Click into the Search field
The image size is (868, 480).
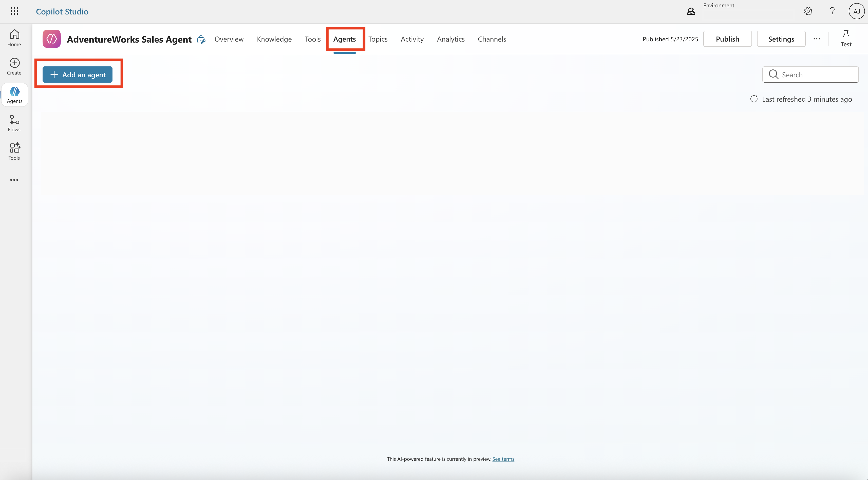(x=810, y=75)
